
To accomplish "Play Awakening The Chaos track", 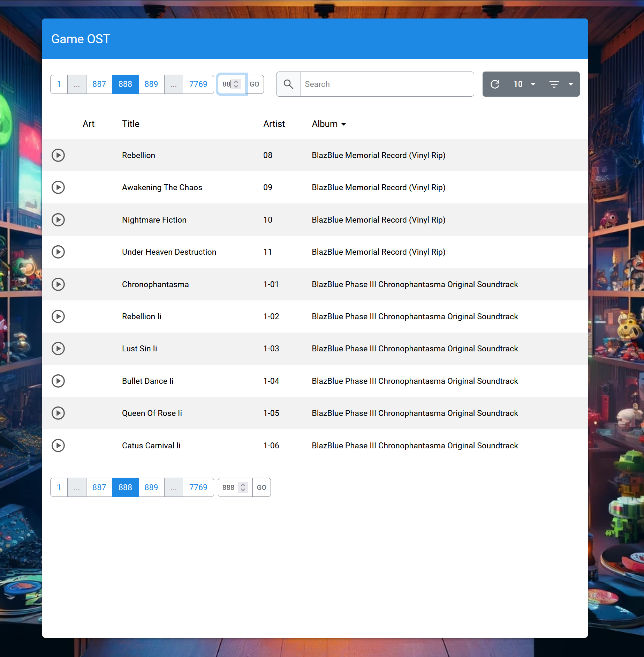I will click(58, 187).
